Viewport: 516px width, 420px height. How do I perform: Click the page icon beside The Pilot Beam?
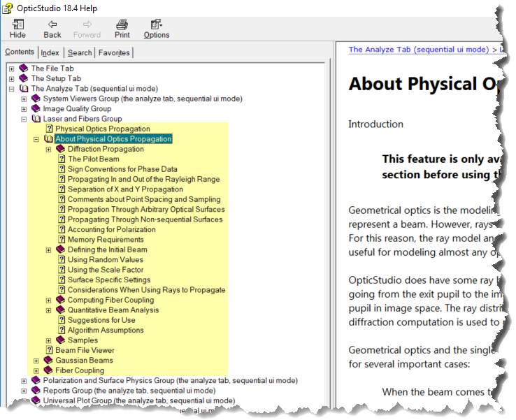(62, 159)
